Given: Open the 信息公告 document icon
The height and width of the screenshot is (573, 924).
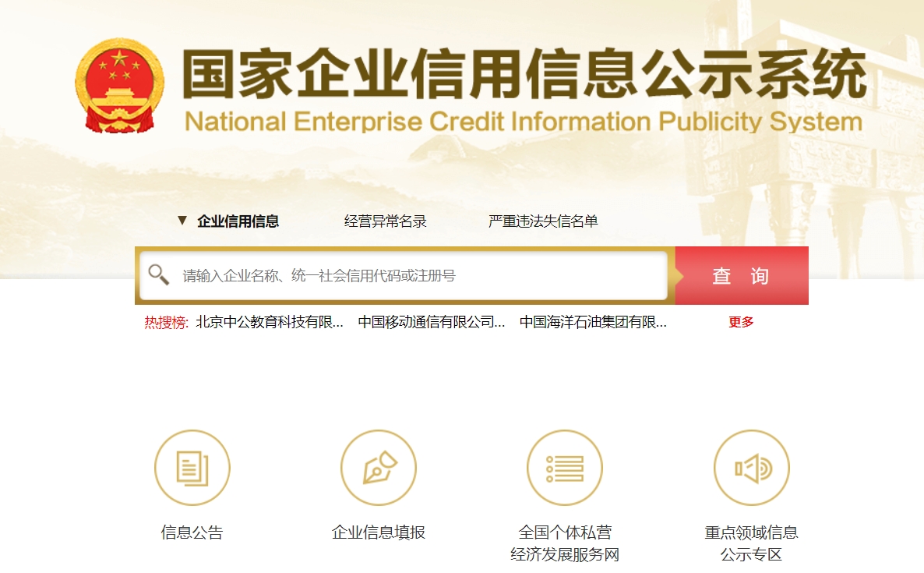Looking at the screenshot, I should [192, 468].
